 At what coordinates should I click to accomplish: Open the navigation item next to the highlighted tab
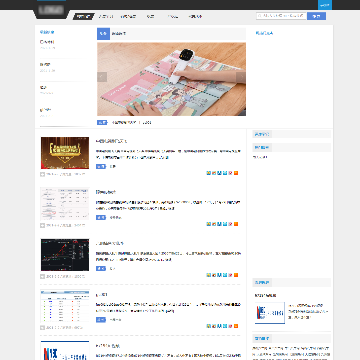106,16
